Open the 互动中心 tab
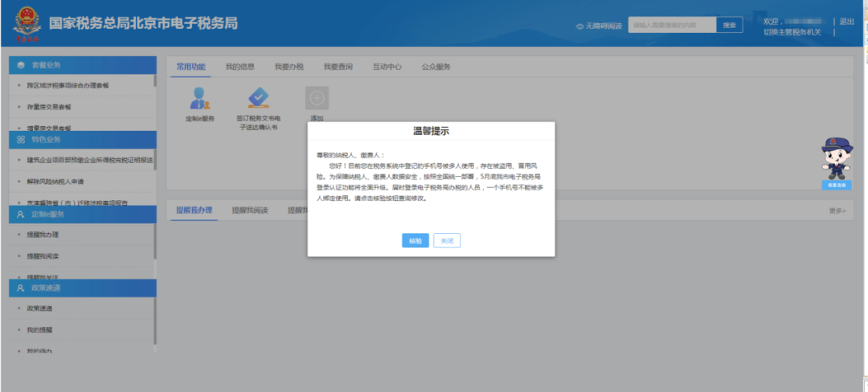This screenshot has height=392, width=868. click(387, 67)
